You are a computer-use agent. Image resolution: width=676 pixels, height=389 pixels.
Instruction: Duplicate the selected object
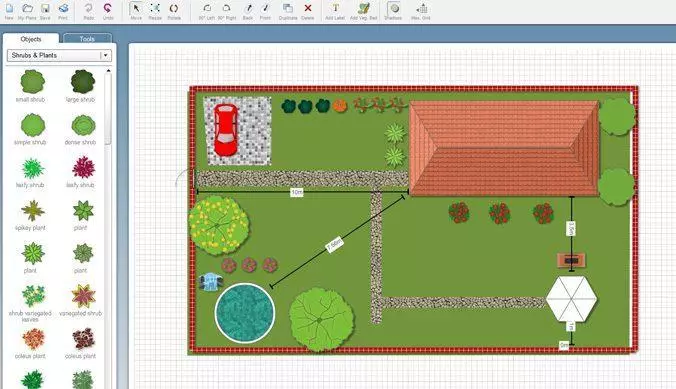click(288, 12)
